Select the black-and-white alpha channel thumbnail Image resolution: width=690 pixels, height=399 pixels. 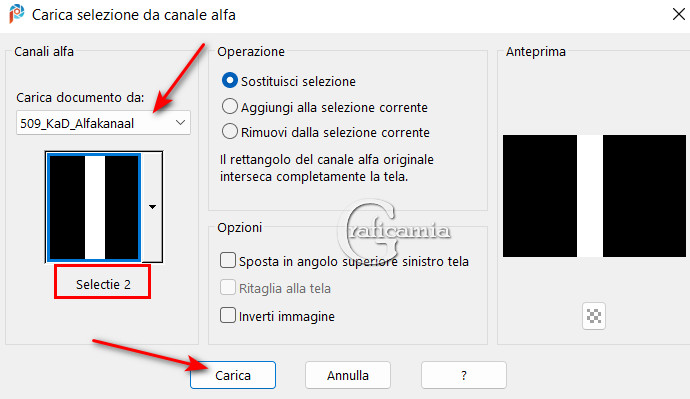94,207
